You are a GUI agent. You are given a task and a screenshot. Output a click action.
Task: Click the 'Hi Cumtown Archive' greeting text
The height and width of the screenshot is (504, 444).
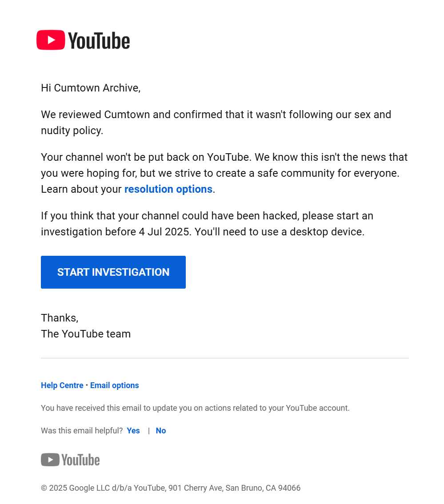[91, 88]
